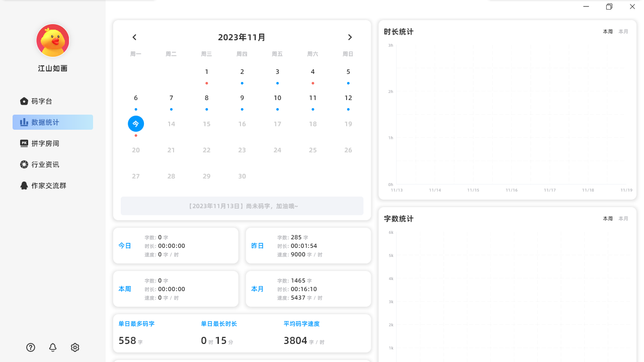644x362 pixels.
Task: Click the duck avatar of 江山如画
Action: coord(52,40)
